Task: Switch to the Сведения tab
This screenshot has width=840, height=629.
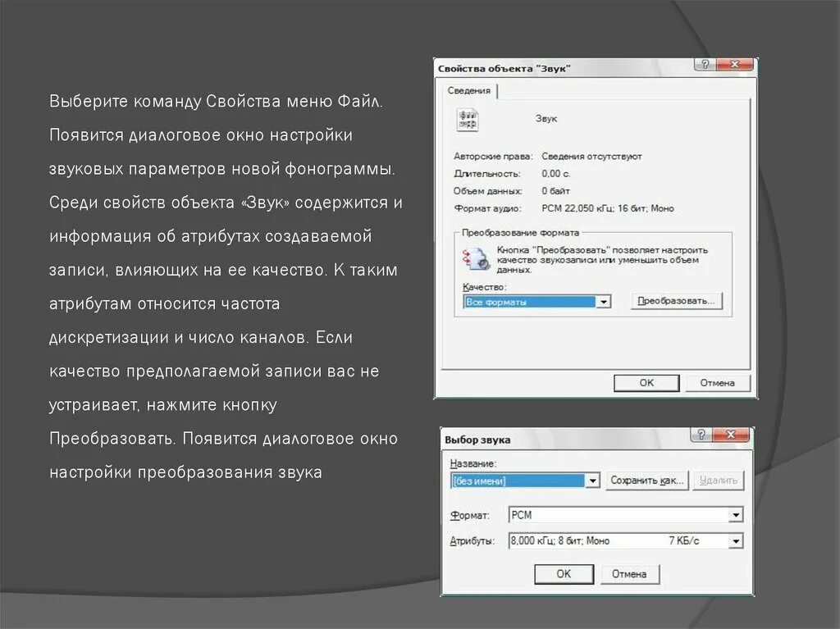Action: pos(468,90)
